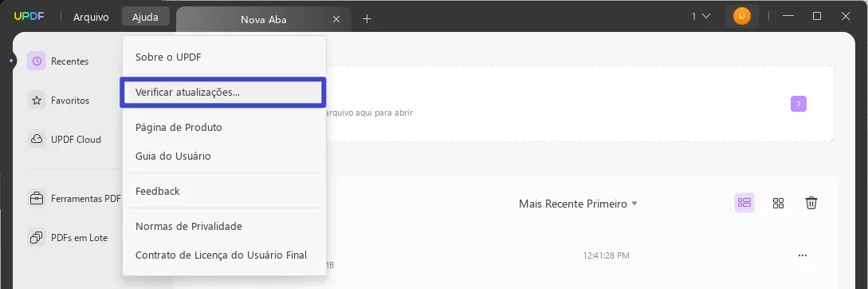Open Contrato de Licença do Usuário Final
This screenshot has height=289, width=868.
(224, 255)
